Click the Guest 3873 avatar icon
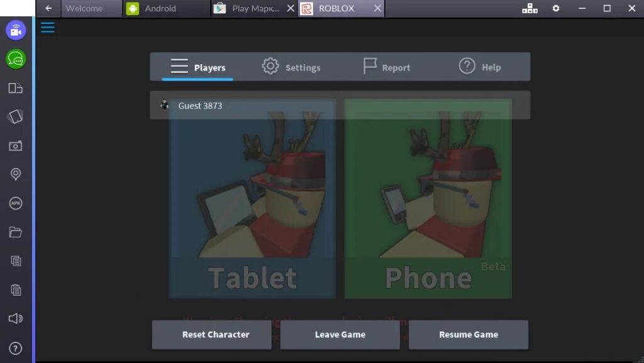 click(x=165, y=105)
